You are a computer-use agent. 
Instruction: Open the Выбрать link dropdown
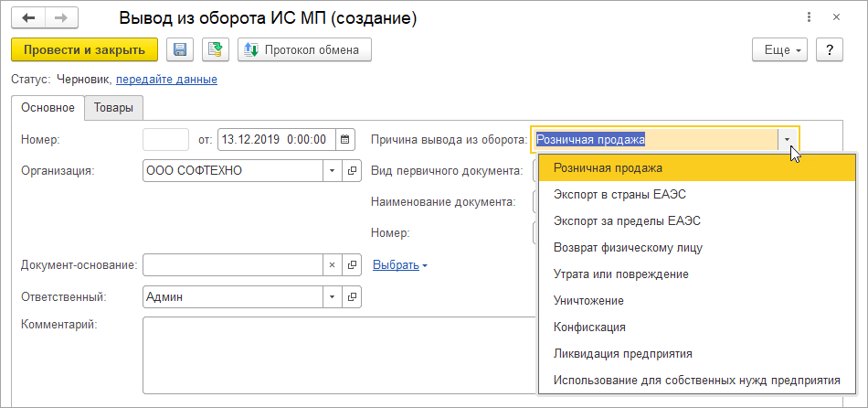click(400, 265)
